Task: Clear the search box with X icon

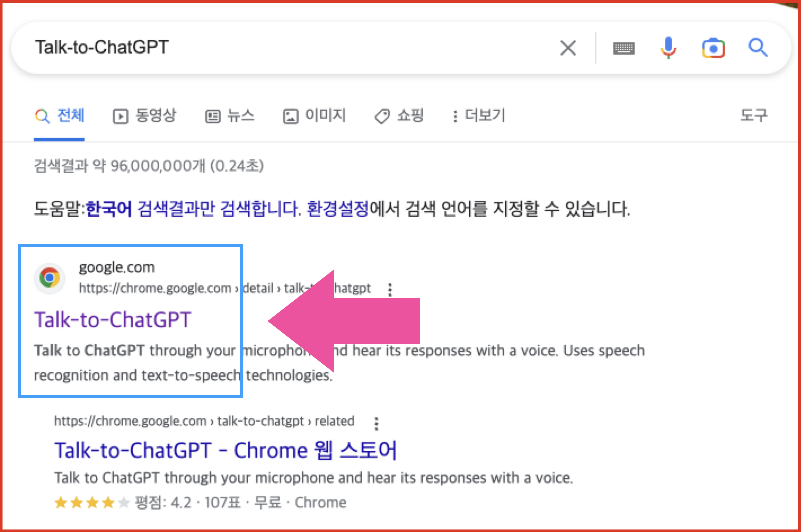Action: click(568, 48)
